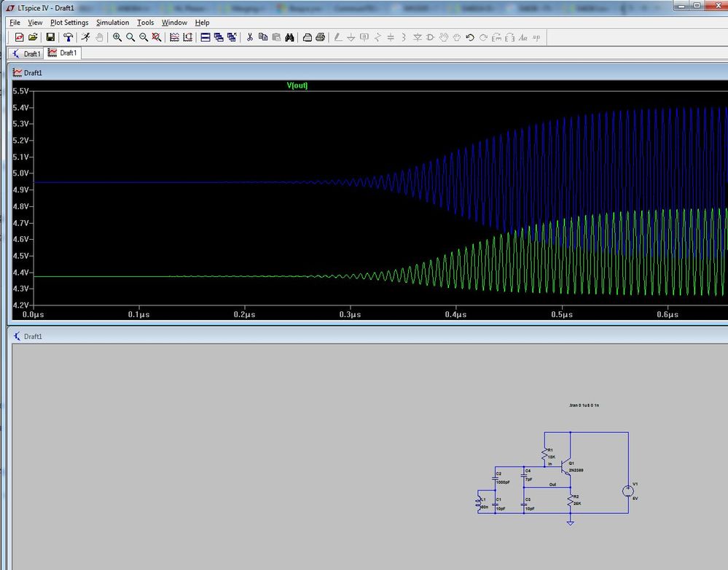
Task: Click the pick visible traces icon
Action: tap(187, 37)
